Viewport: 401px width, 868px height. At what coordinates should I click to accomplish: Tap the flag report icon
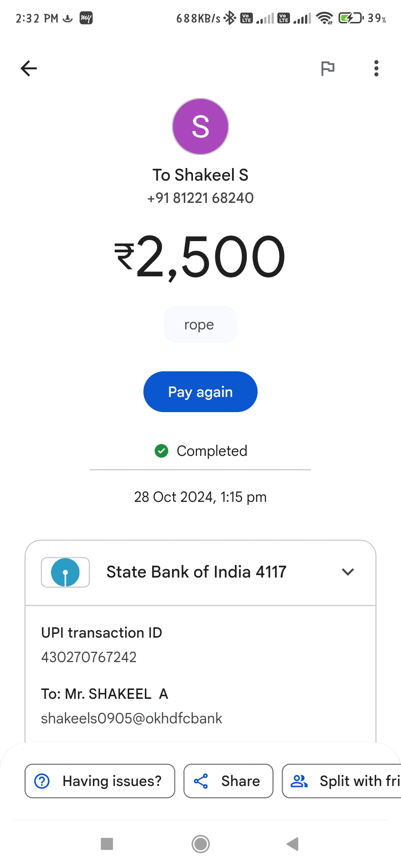(327, 68)
